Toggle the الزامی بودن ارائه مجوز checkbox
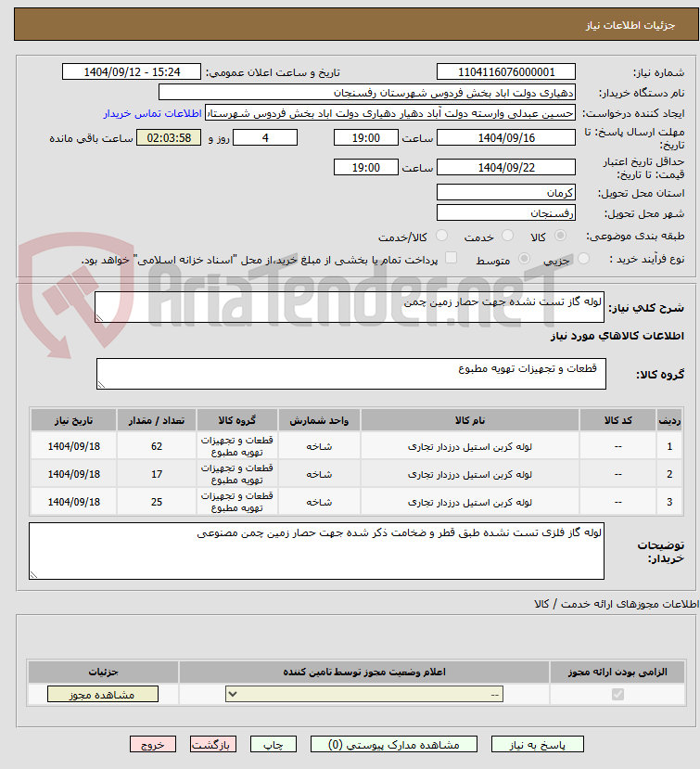Viewport: 700px width, 769px height. [x=617, y=695]
